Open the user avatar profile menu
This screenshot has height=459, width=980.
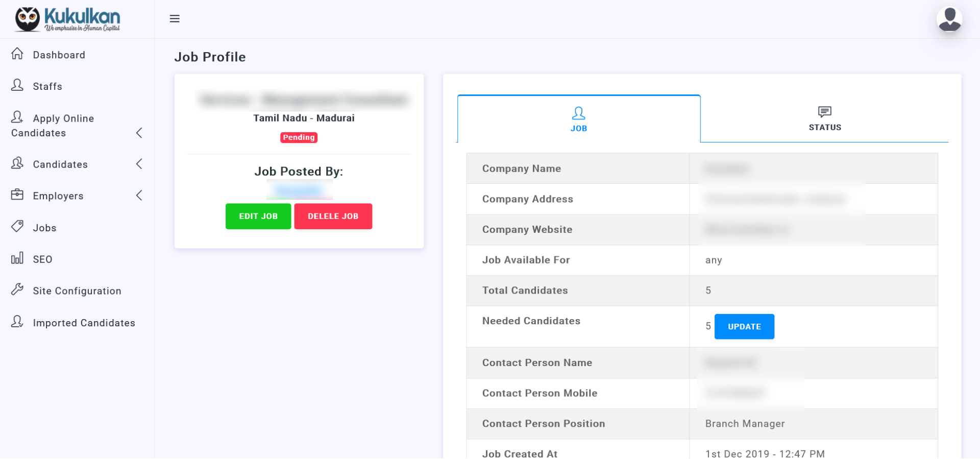tap(949, 19)
